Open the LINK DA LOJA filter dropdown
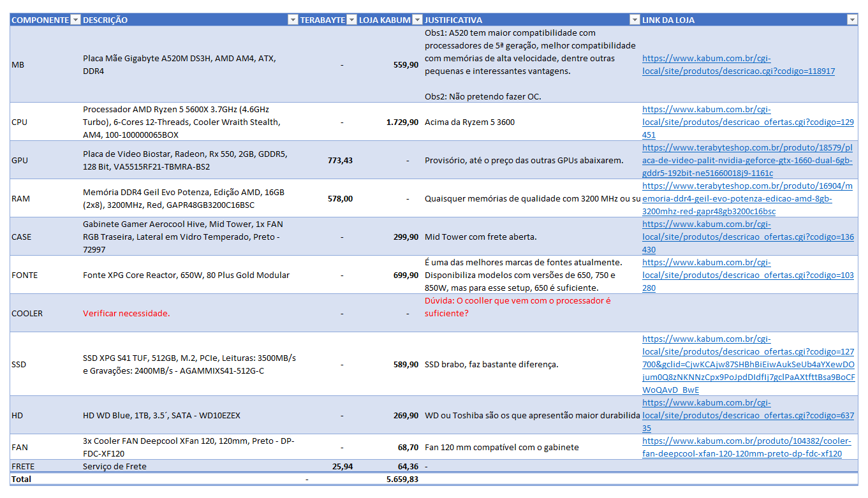The width and height of the screenshot is (868, 498). [x=852, y=20]
